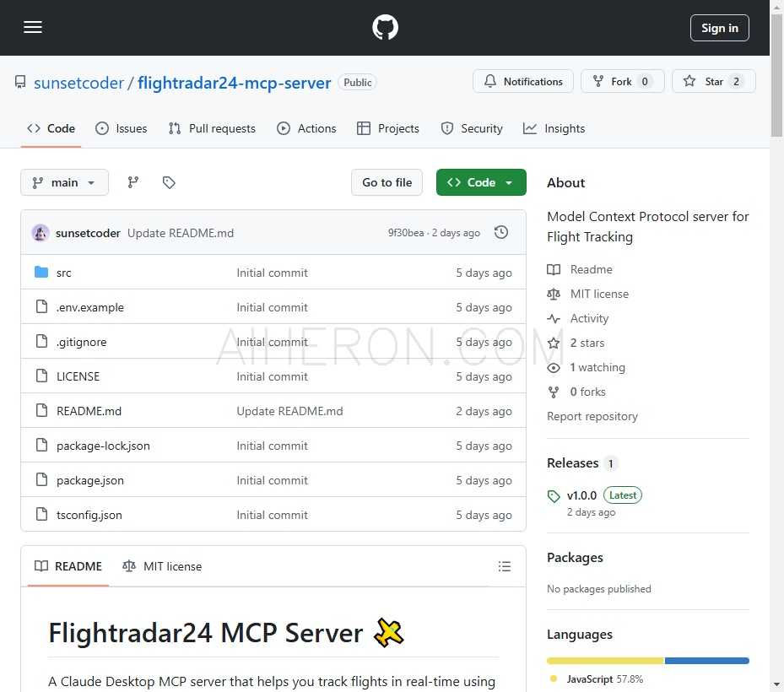Screen dimensions: 784x692
Task: Open flightradar24-mcp-server repository link
Action: pyautogui.click(x=234, y=83)
